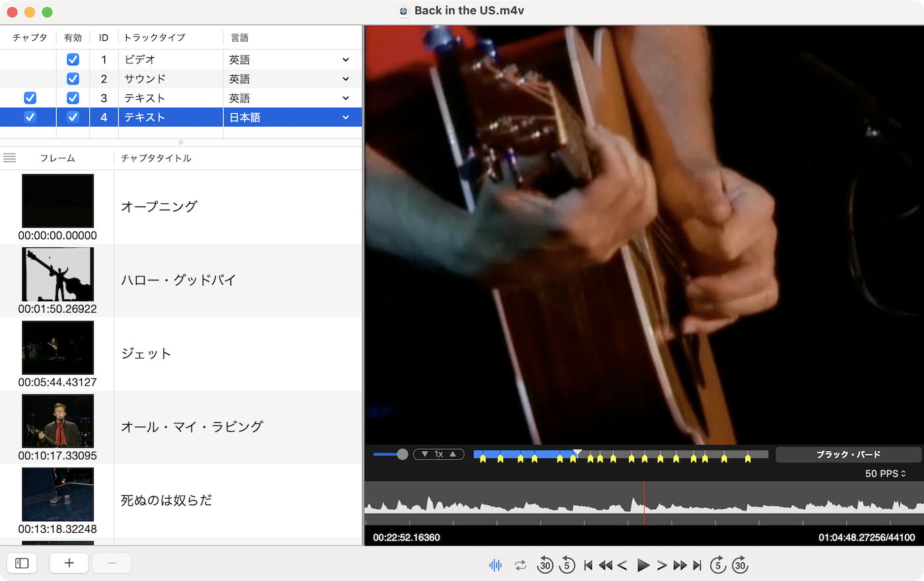Click the current time 00:22:52.16360 readout
The image size is (924, 581).
coord(407,537)
